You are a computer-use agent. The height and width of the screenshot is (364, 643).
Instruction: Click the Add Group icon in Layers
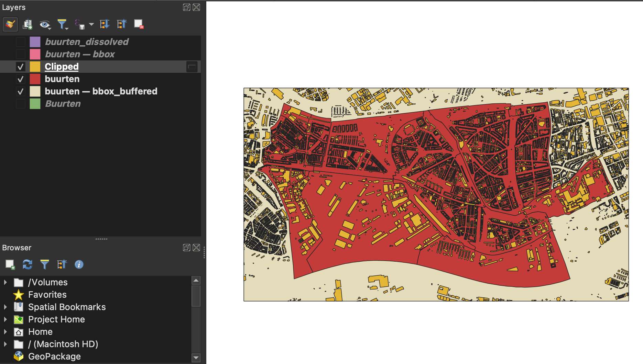pos(28,24)
